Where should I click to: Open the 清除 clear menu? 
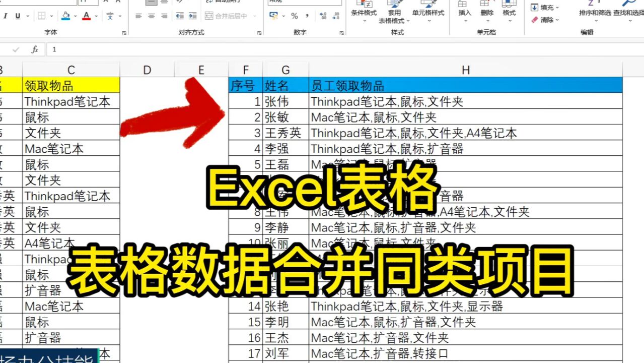tap(545, 20)
